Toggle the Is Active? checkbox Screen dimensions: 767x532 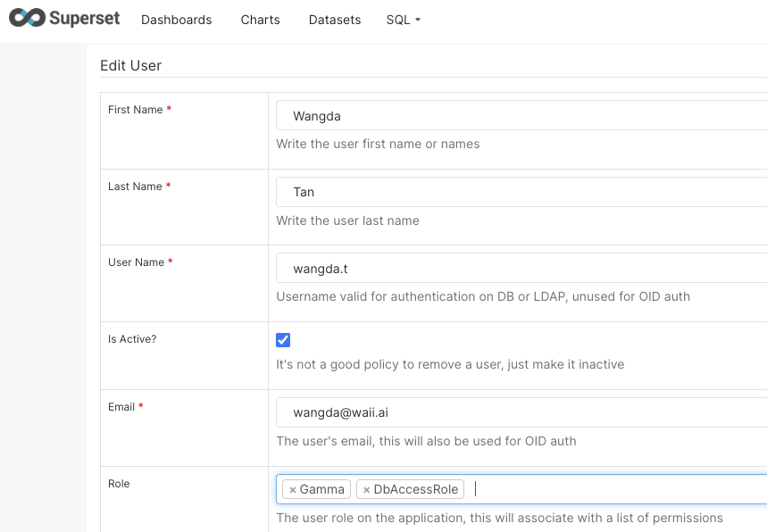pyautogui.click(x=282, y=340)
